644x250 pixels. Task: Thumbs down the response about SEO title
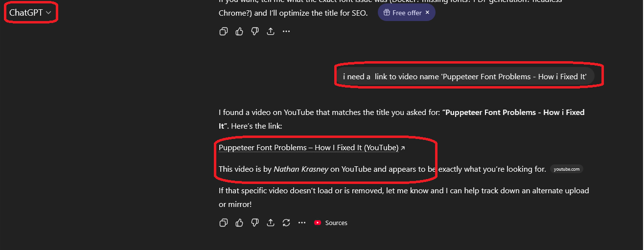[x=255, y=31]
